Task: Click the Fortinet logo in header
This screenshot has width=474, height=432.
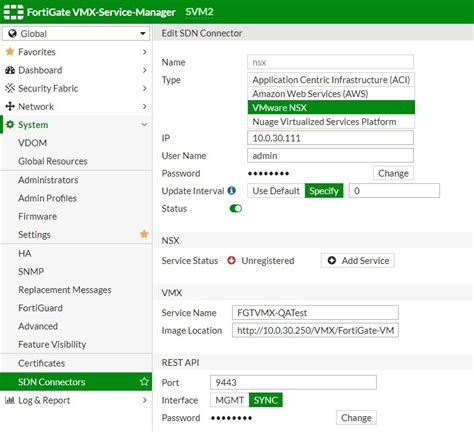Action: pos(13,12)
